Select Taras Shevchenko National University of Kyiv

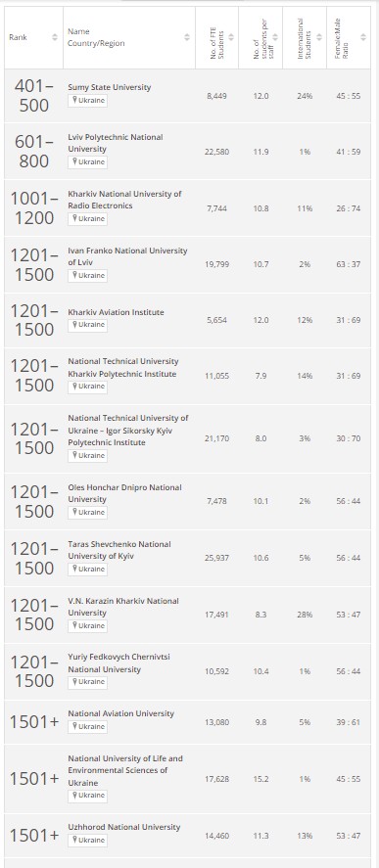pos(119,550)
